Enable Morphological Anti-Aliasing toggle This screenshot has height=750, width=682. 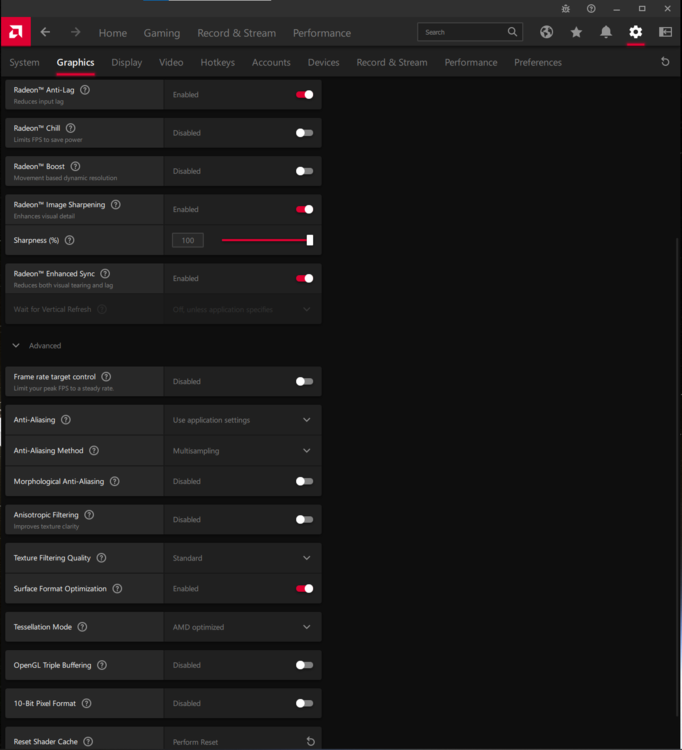pyautogui.click(x=305, y=481)
